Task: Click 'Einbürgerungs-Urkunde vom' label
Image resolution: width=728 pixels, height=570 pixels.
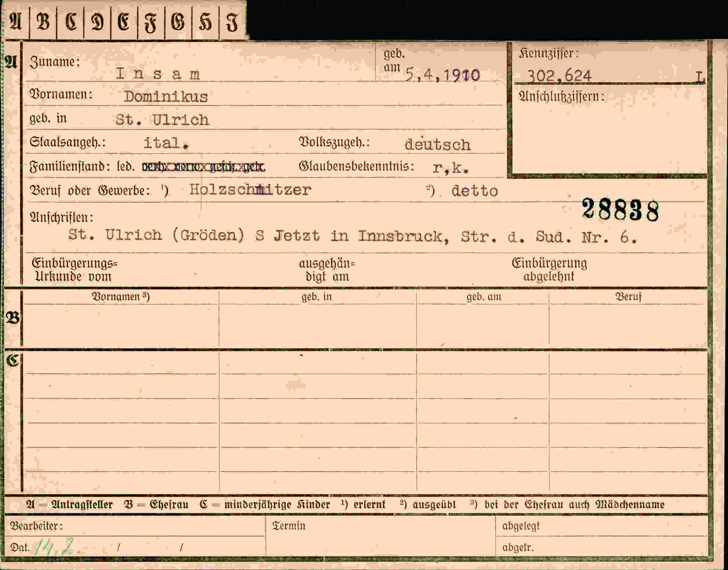Action: [75, 270]
